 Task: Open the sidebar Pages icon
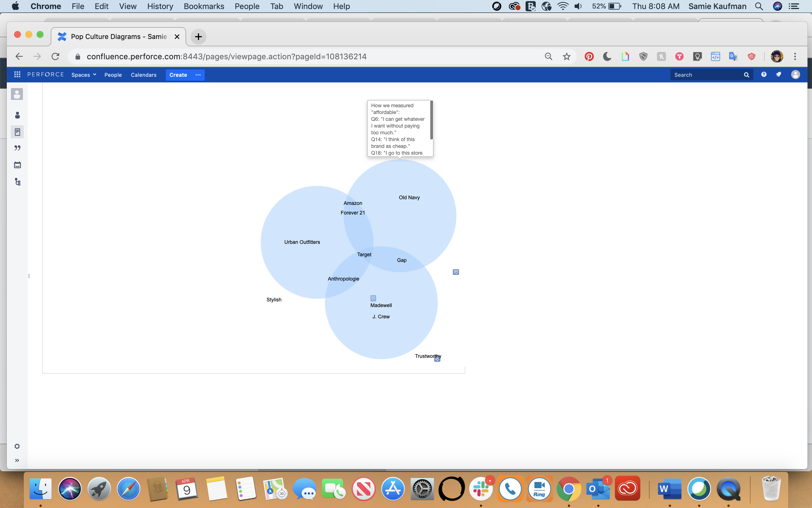pos(17,132)
